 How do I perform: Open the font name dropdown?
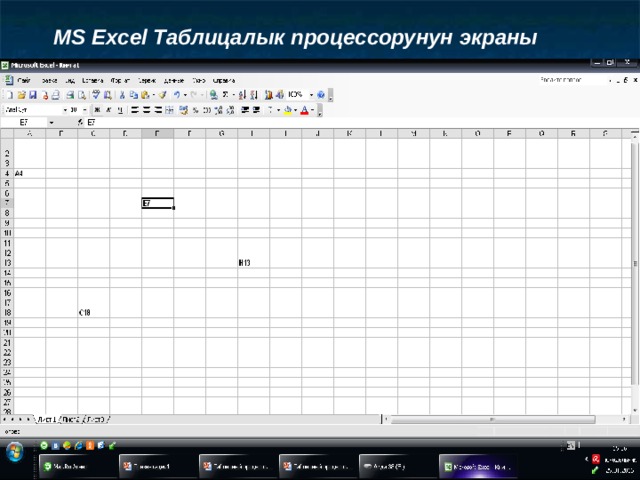pyautogui.click(x=65, y=110)
